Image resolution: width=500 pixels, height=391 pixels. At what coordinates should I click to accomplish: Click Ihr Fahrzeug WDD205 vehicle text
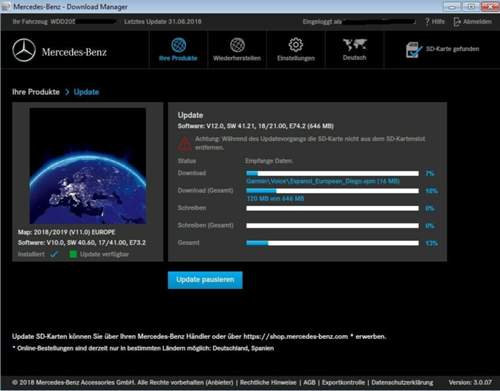coord(44,22)
